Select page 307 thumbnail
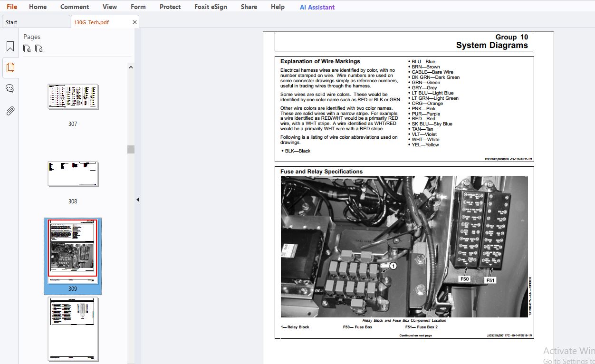This screenshot has width=595, height=364. pos(73,96)
